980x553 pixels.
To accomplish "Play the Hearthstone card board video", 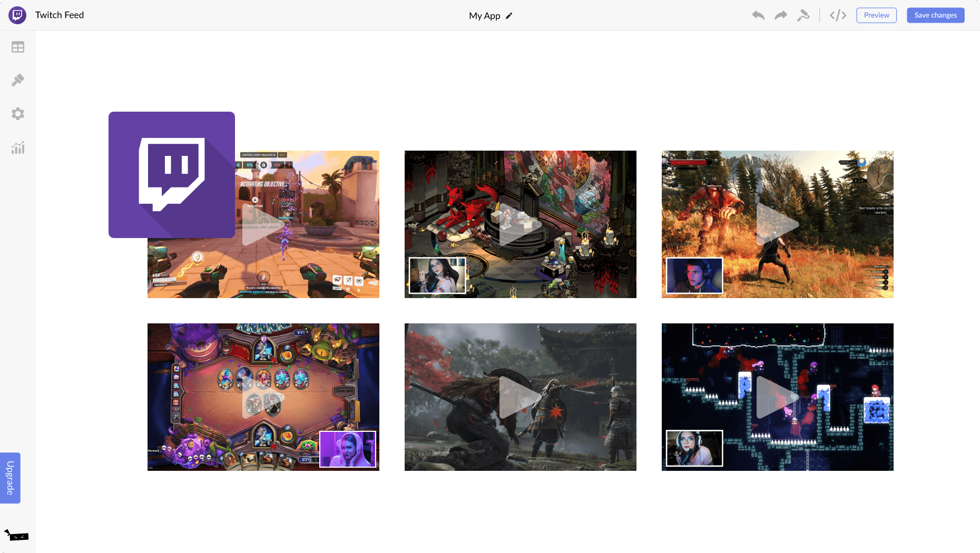I will pyautogui.click(x=263, y=397).
